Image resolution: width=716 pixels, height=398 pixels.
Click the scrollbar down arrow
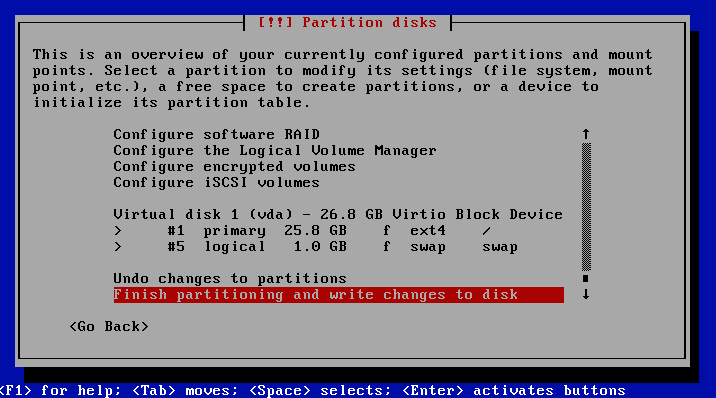point(586,294)
